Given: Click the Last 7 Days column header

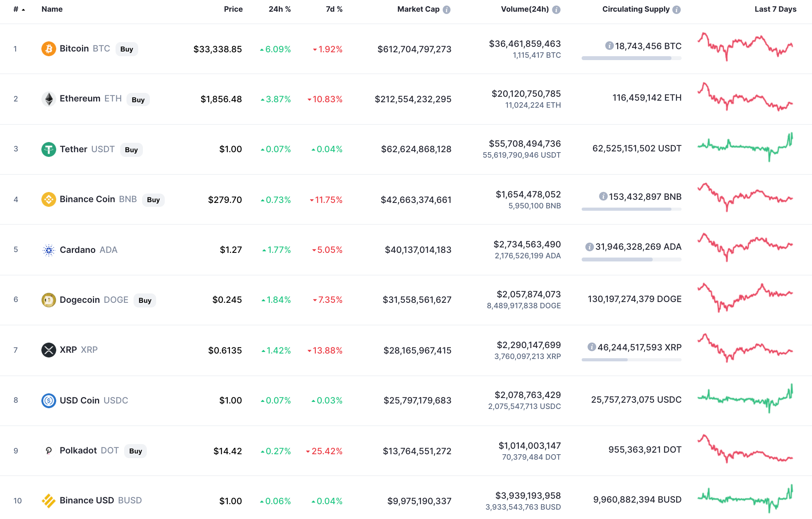Looking at the screenshot, I should click(x=775, y=9).
